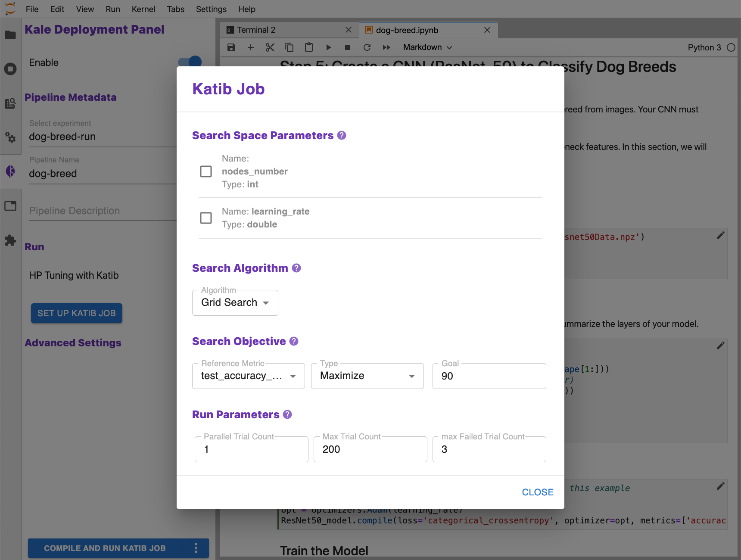Copy selected cells icon
Image resolution: width=741 pixels, height=560 pixels.
(x=290, y=47)
